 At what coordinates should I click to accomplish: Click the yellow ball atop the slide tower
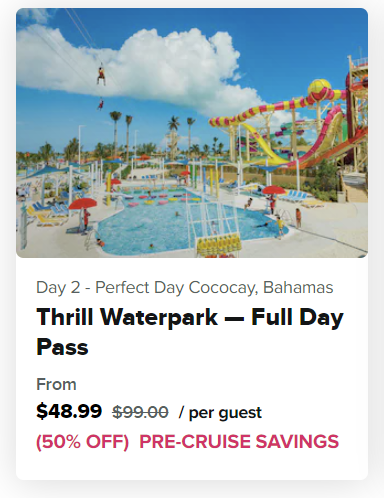pyautogui.click(x=319, y=88)
